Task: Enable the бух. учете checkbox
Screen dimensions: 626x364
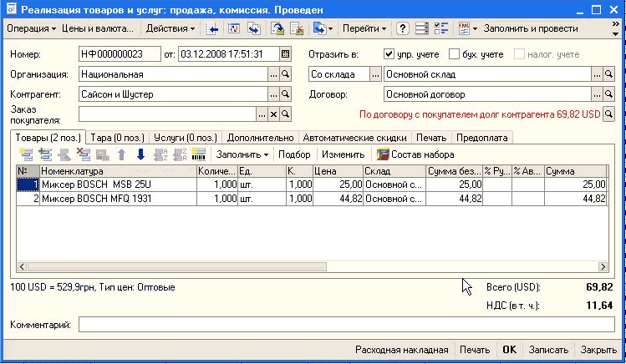Action: point(455,54)
